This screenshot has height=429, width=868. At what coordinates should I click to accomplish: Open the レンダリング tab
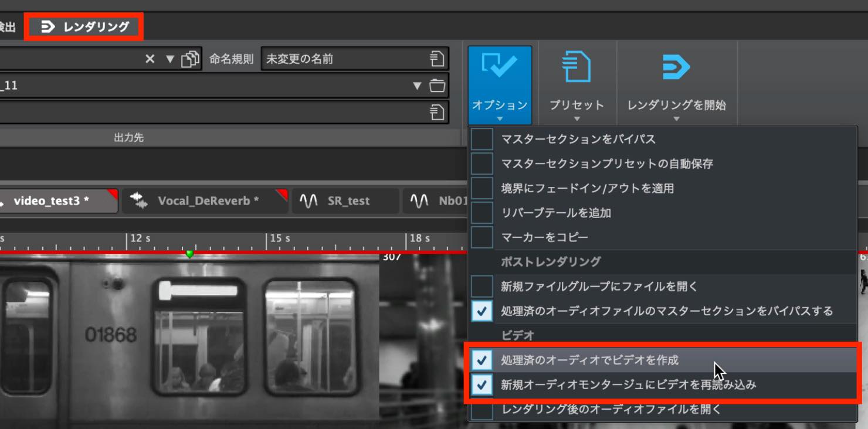tap(84, 26)
